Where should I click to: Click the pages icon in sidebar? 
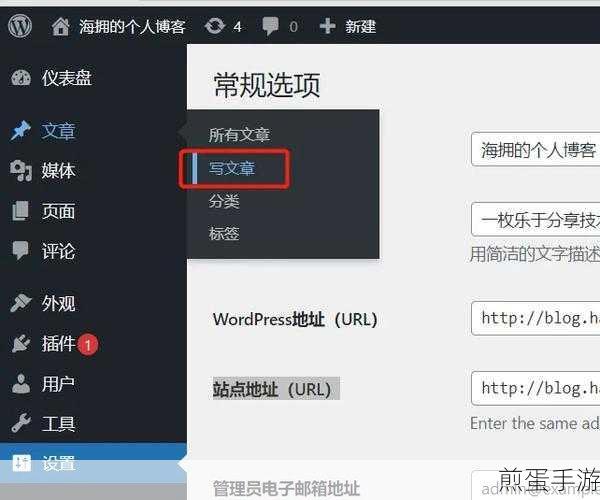pyautogui.click(x=20, y=211)
